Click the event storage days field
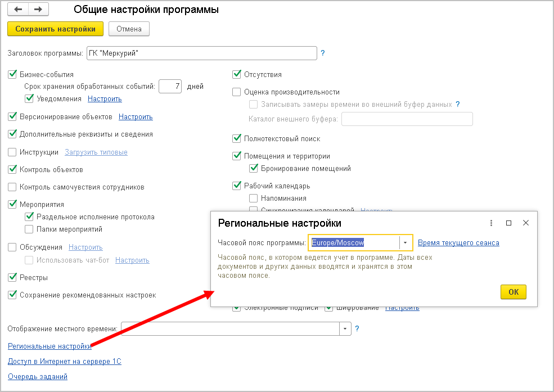This screenshot has width=554, height=392. pos(170,87)
